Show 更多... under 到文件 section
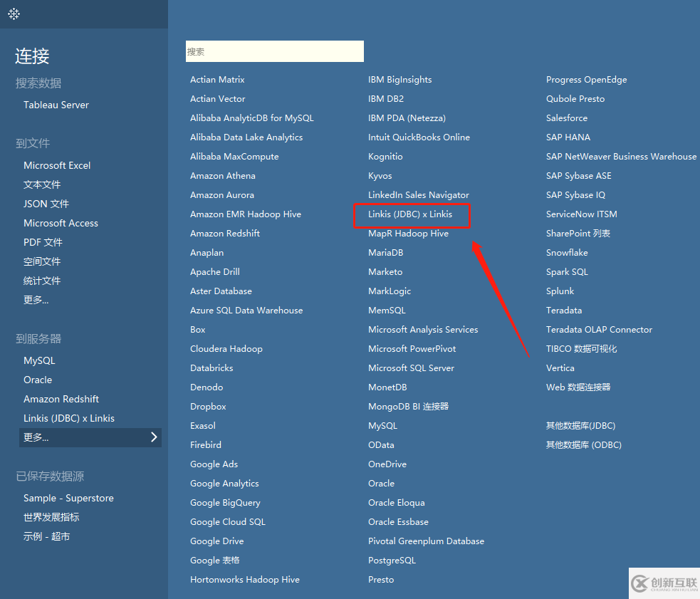The image size is (700, 599). [x=36, y=300]
